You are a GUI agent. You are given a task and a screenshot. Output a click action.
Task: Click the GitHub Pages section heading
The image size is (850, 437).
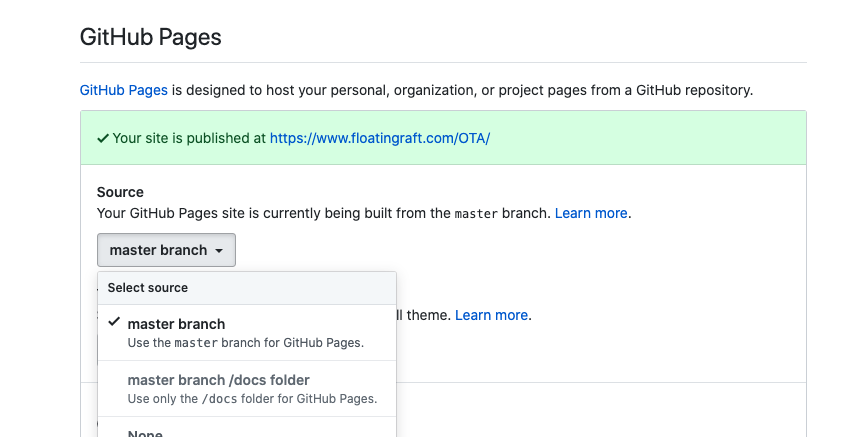pyautogui.click(x=150, y=38)
